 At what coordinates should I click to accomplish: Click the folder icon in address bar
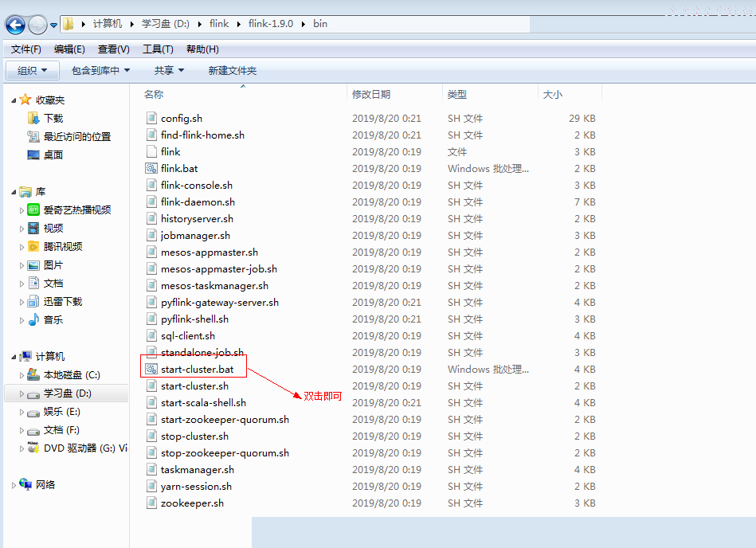tap(69, 24)
